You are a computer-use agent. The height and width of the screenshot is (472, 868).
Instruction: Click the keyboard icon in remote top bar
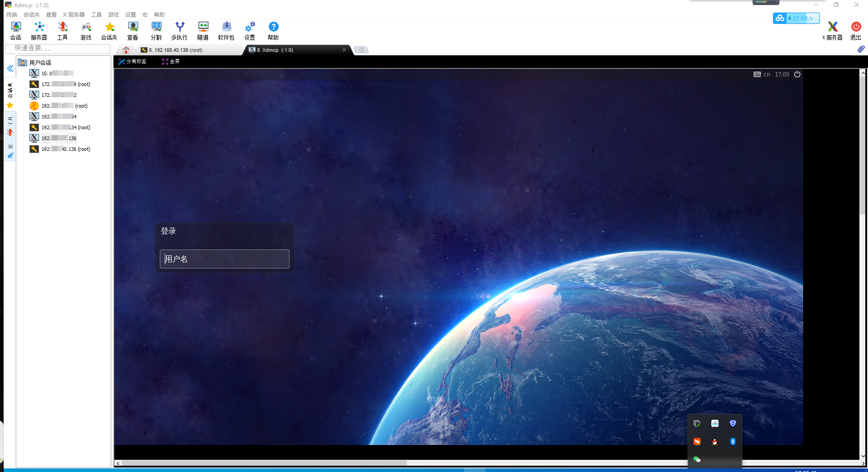[757, 74]
